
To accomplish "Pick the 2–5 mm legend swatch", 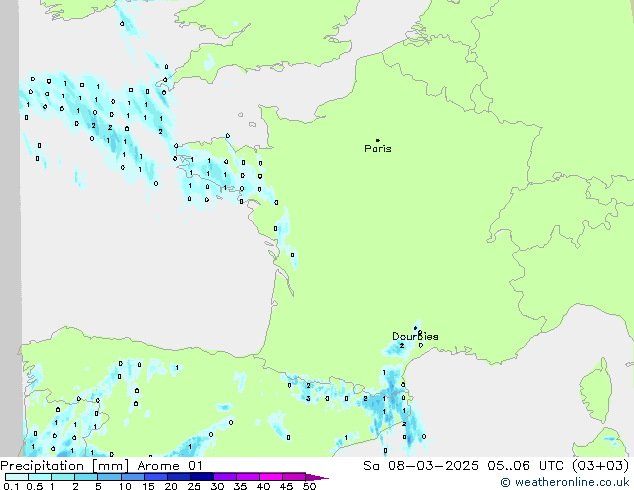I will click(x=86, y=477).
